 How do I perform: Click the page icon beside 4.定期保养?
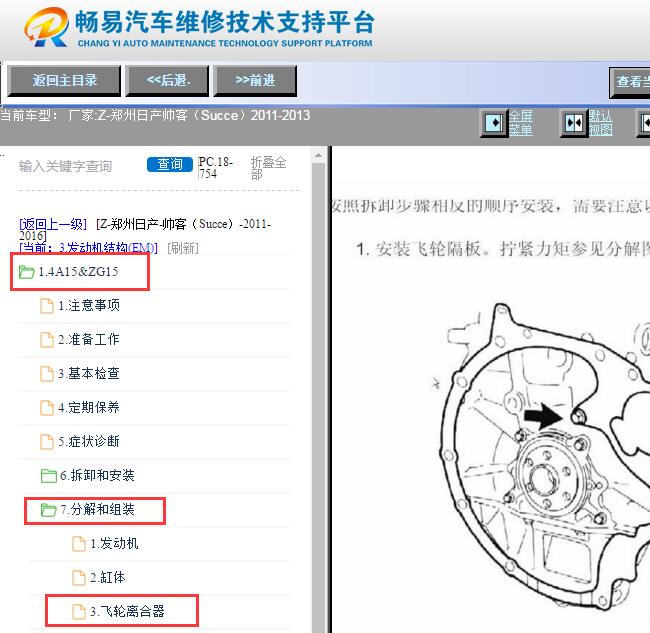tap(46, 407)
